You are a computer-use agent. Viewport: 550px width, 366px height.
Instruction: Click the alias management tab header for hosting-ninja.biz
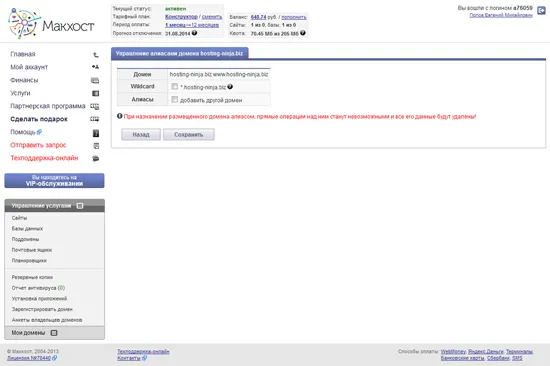pyautogui.click(x=180, y=53)
